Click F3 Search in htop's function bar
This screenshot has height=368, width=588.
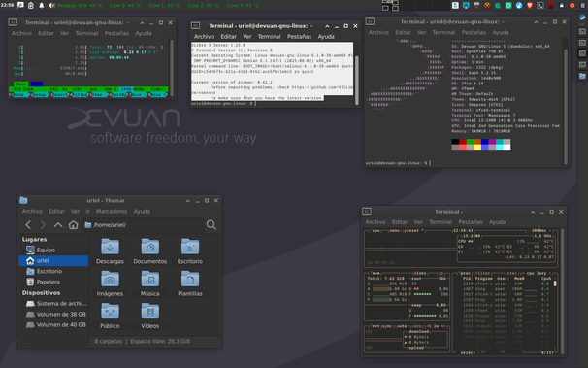click(57, 95)
